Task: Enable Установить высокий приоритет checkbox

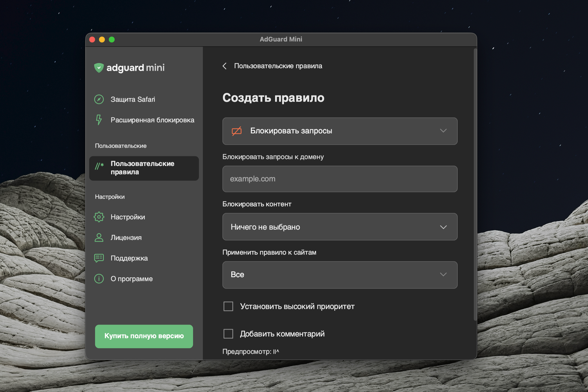Action: tap(228, 306)
